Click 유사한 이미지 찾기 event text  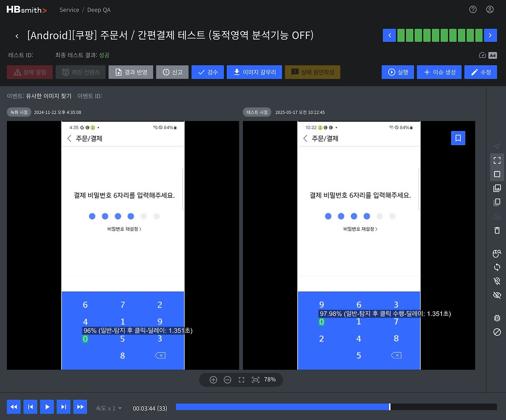pyautogui.click(x=49, y=96)
